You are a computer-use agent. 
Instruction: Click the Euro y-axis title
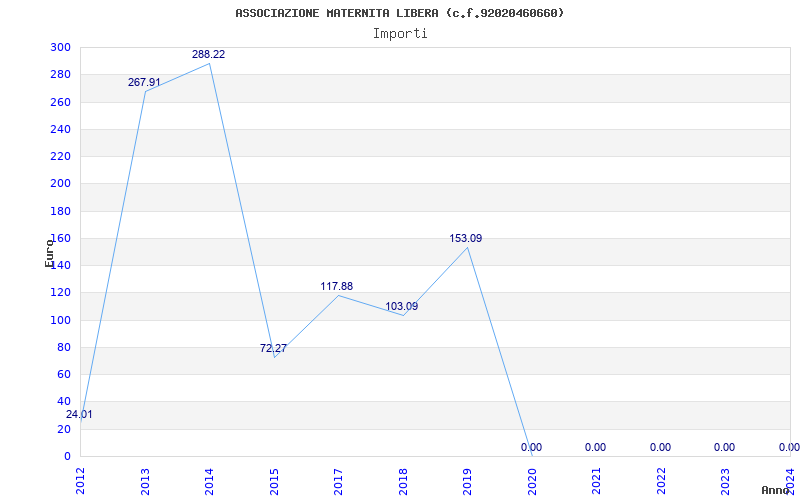pyautogui.click(x=49, y=253)
